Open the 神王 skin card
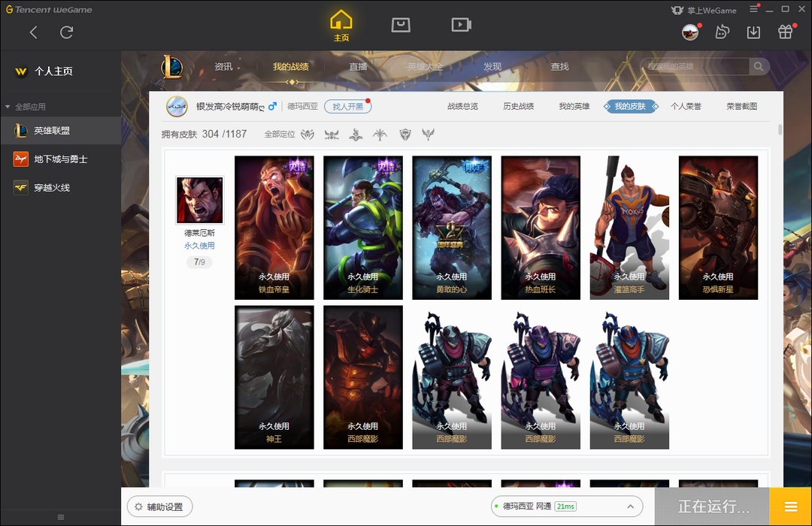 tap(274, 377)
